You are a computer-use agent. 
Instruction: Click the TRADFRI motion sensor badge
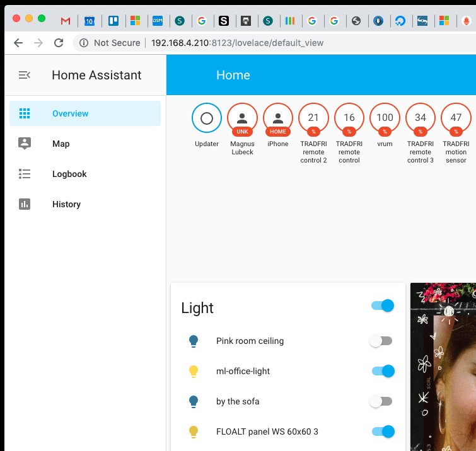pyautogui.click(x=456, y=118)
